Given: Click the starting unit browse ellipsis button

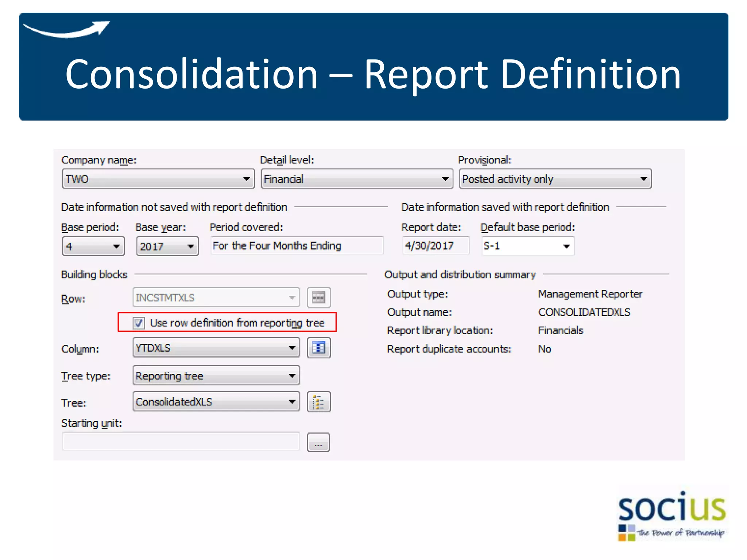Looking at the screenshot, I should [x=318, y=442].
